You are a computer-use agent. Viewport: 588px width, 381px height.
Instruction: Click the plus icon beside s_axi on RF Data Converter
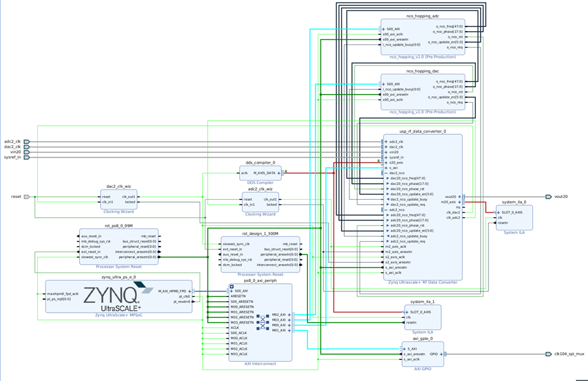385,168
